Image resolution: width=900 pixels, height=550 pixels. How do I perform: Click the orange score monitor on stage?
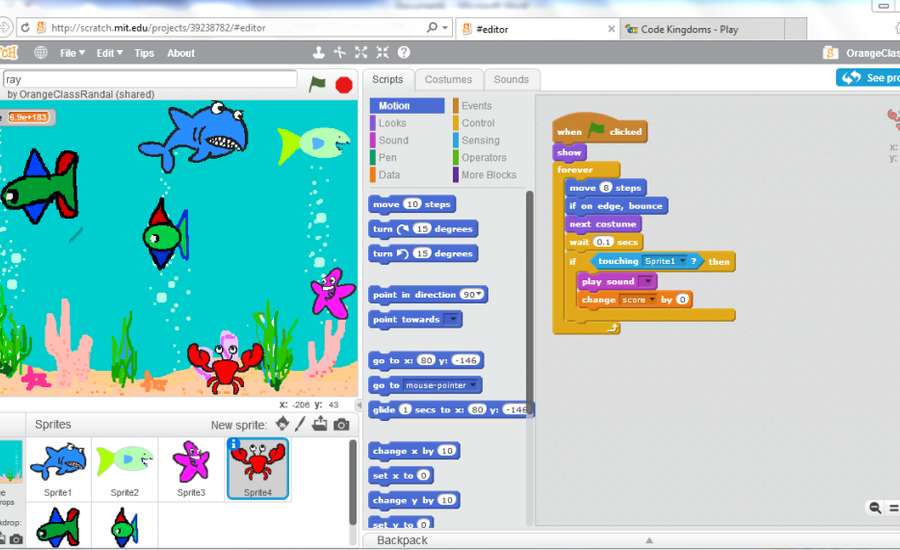(28, 117)
